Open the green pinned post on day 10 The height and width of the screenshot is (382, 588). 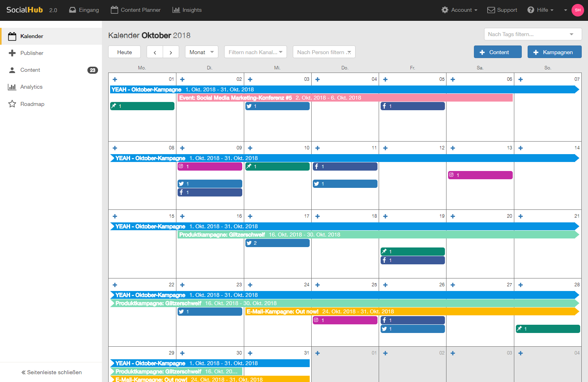coord(278,166)
